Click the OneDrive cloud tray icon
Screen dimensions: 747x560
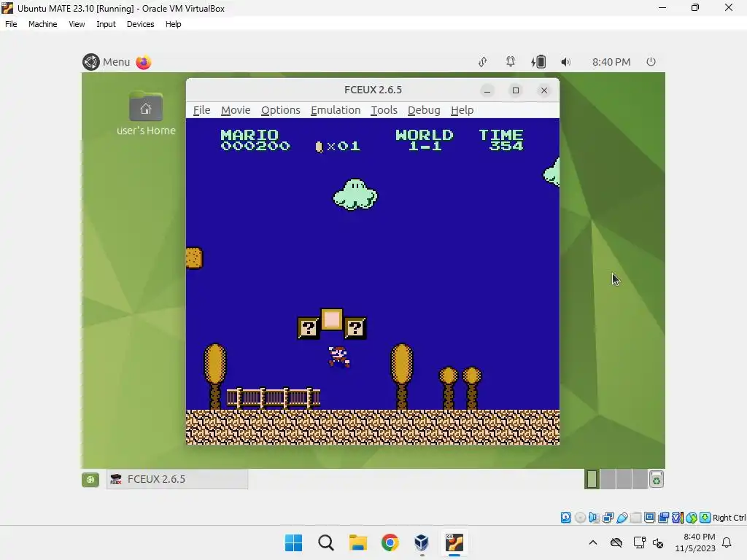click(x=616, y=542)
